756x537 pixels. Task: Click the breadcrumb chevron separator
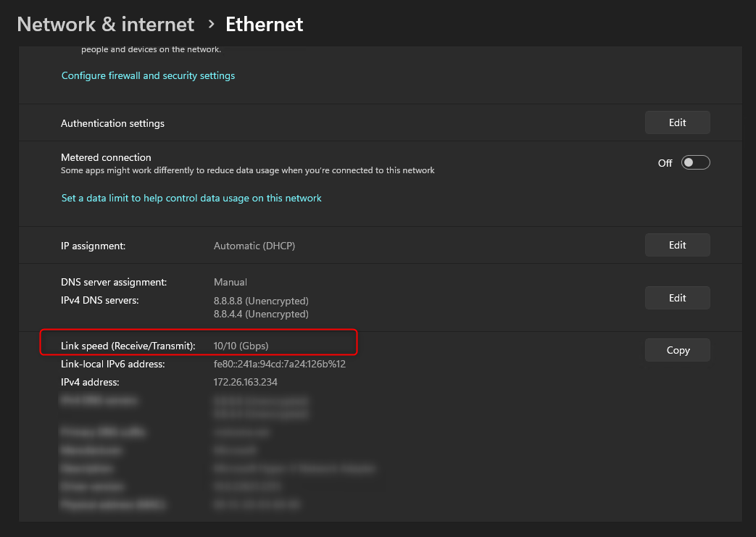pos(211,24)
